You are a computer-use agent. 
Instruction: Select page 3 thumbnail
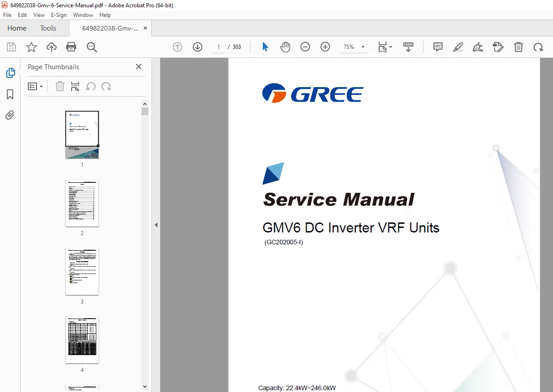click(82, 271)
